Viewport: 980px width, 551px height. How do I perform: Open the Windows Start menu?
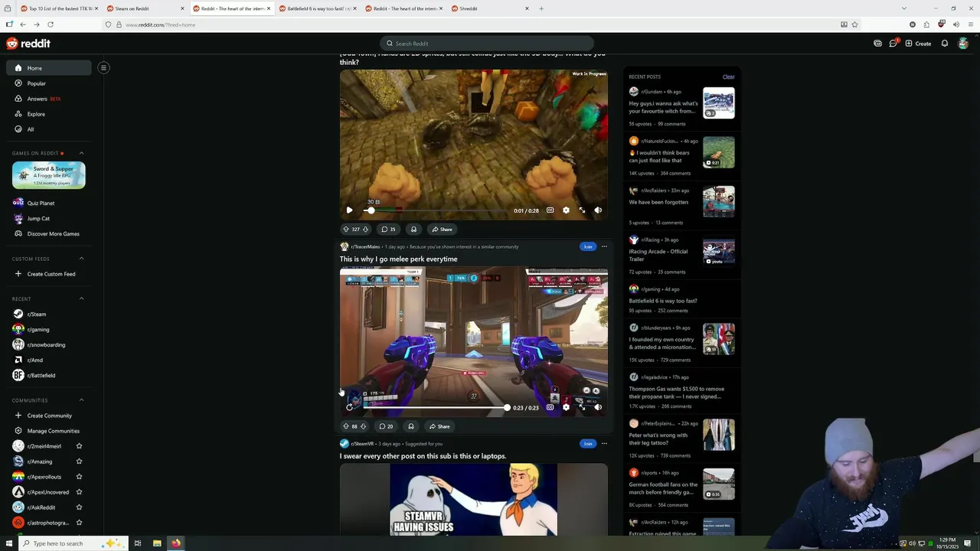point(9,543)
